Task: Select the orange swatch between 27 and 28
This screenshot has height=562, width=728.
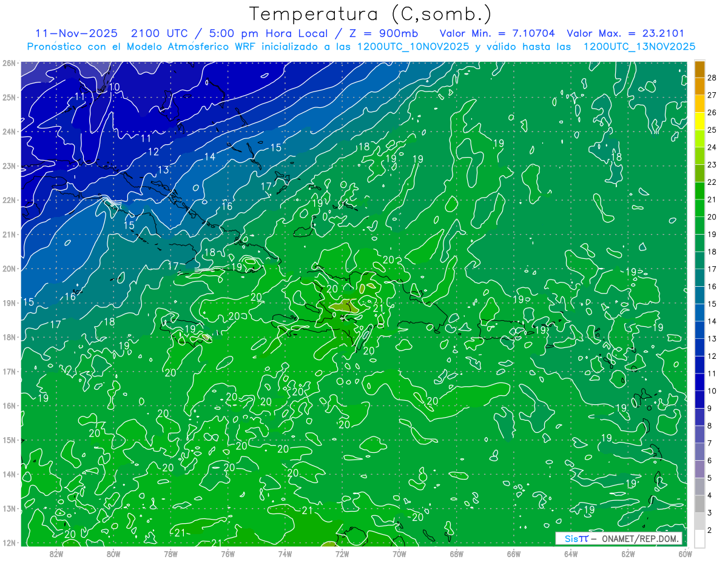Action: coord(700,87)
